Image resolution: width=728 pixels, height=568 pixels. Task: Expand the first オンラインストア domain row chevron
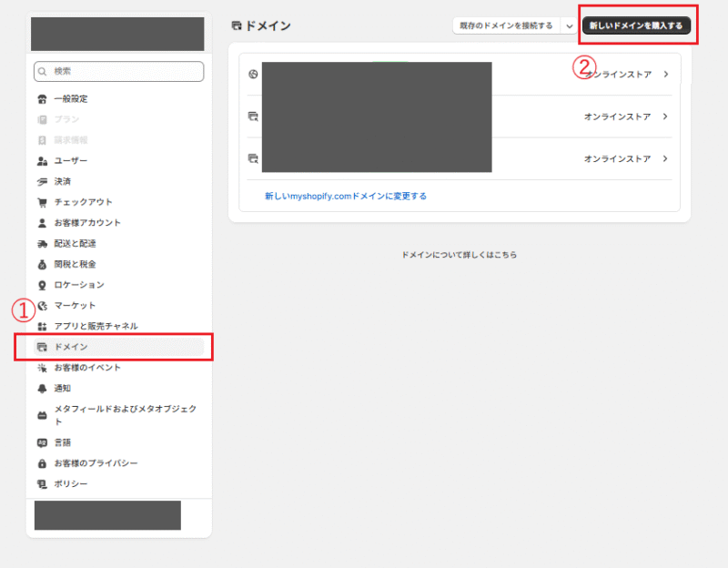(668, 75)
